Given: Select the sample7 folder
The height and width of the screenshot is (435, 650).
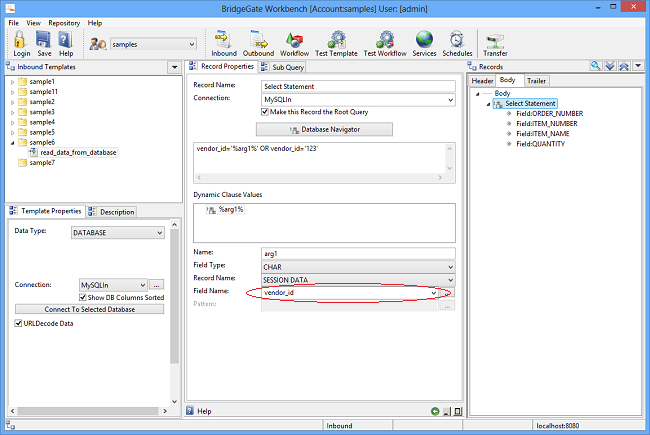Looking at the screenshot, I should coord(42,163).
